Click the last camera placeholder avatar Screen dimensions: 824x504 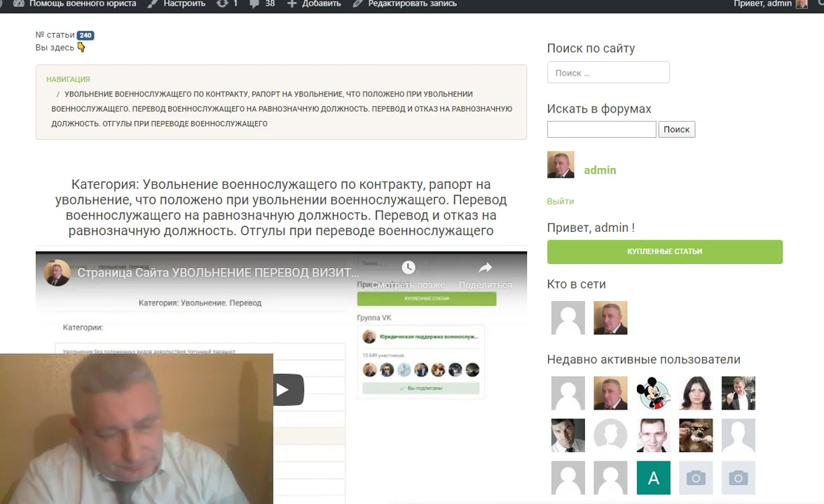pos(739,477)
